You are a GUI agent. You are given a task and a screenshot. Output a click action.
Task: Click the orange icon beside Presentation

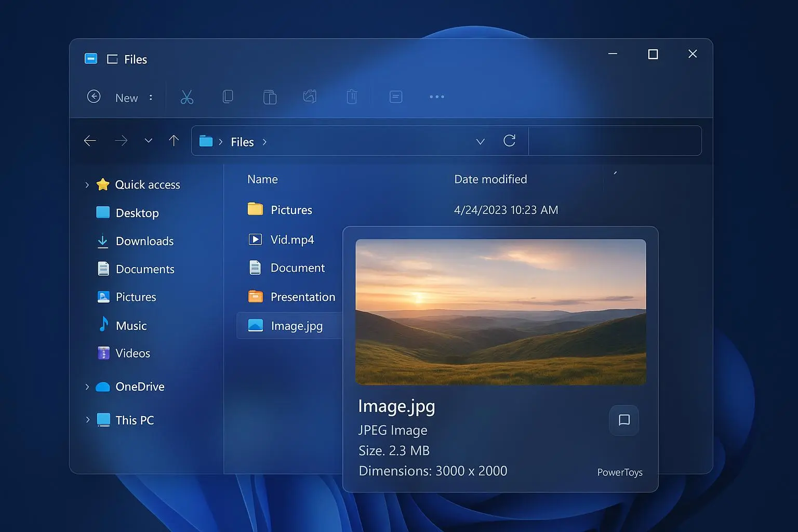point(255,296)
